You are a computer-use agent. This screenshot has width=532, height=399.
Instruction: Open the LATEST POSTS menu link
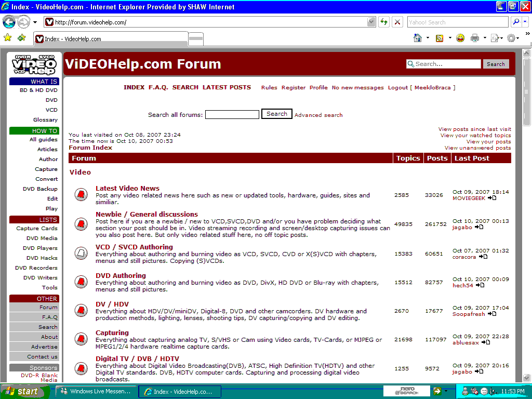pyautogui.click(x=227, y=87)
